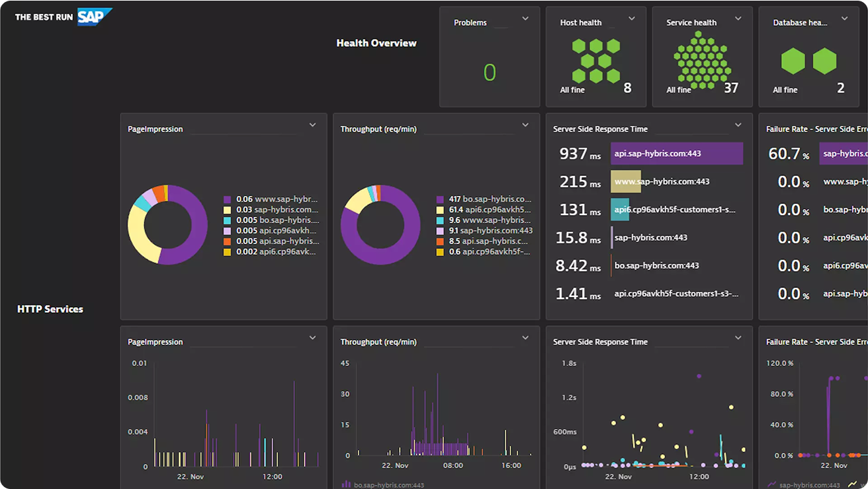The width and height of the screenshot is (868, 489).
Task: Click yellow line icon in Failure Rate chart legend
Action: [x=853, y=484]
